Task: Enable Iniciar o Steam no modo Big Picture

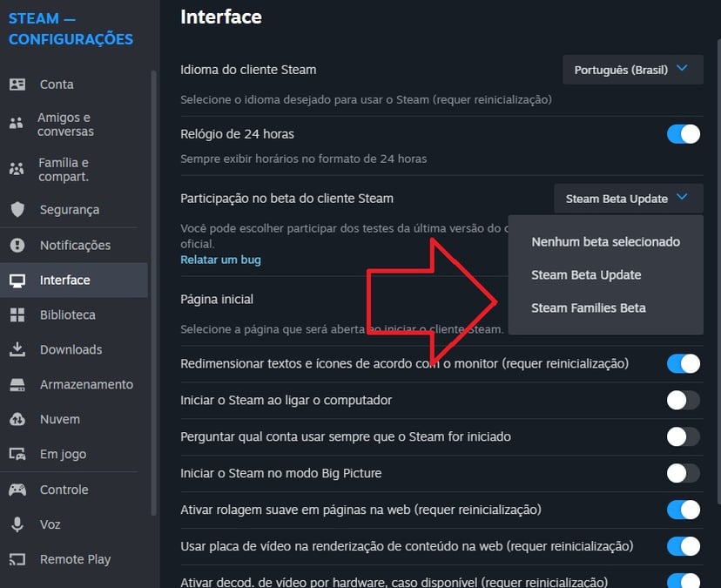Action: pyautogui.click(x=684, y=473)
